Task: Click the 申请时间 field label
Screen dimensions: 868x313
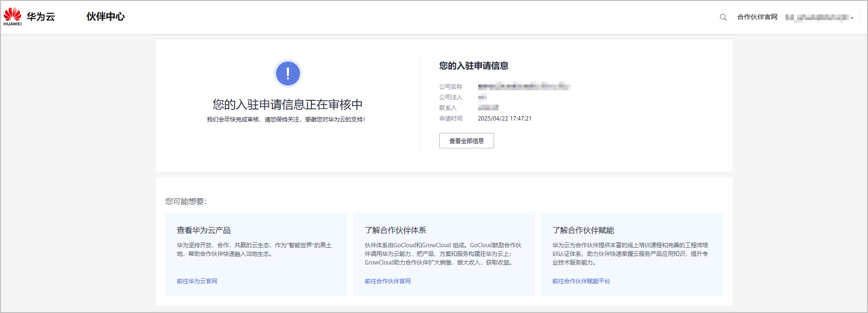Action: coord(451,119)
